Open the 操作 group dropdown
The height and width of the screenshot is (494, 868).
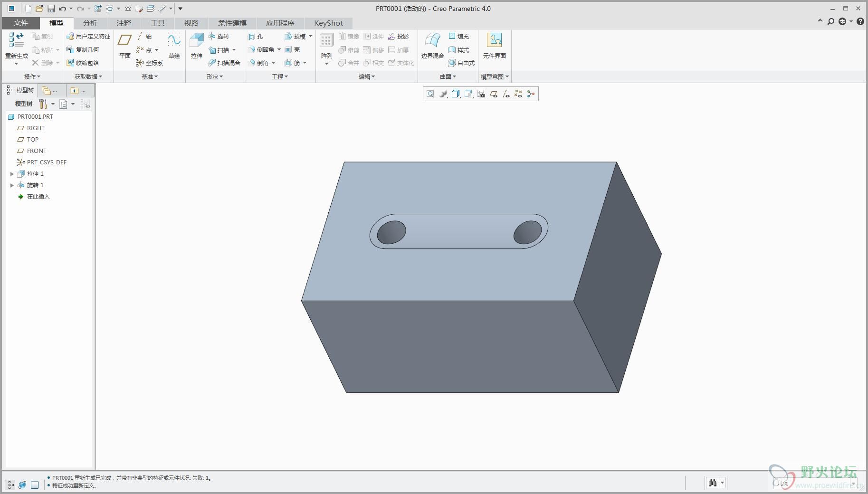(32, 76)
